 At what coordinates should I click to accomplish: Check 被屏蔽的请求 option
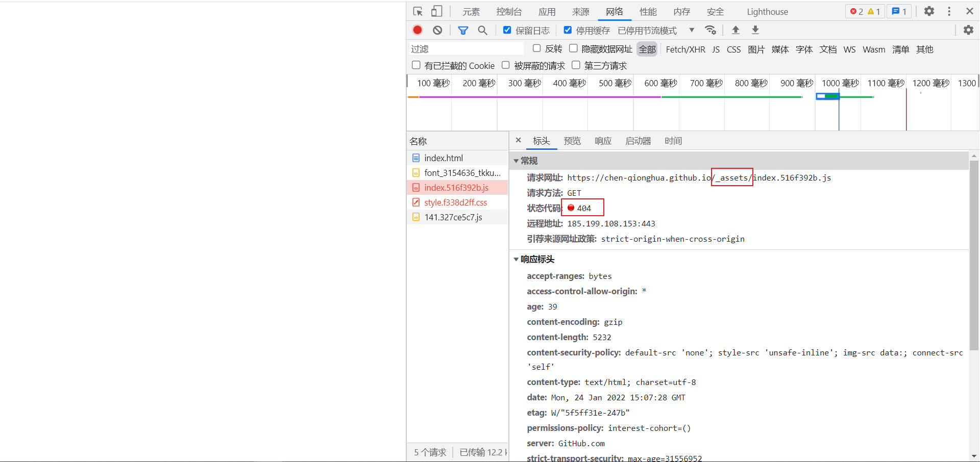(x=506, y=65)
